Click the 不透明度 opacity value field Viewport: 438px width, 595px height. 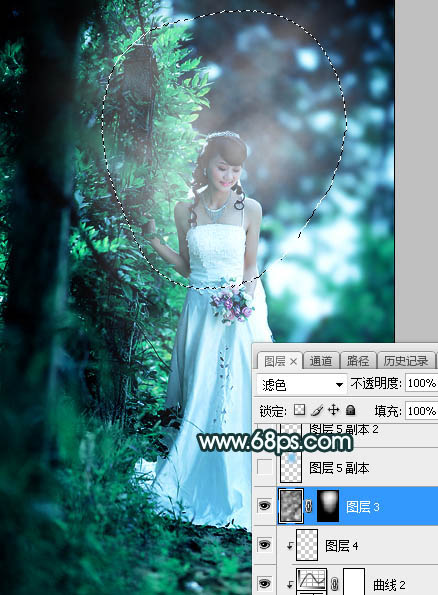tap(421, 383)
